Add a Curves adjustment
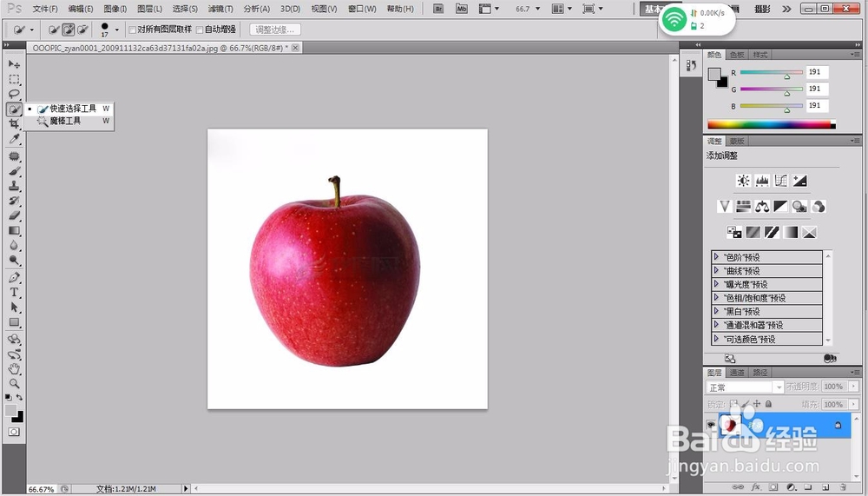 [781, 181]
